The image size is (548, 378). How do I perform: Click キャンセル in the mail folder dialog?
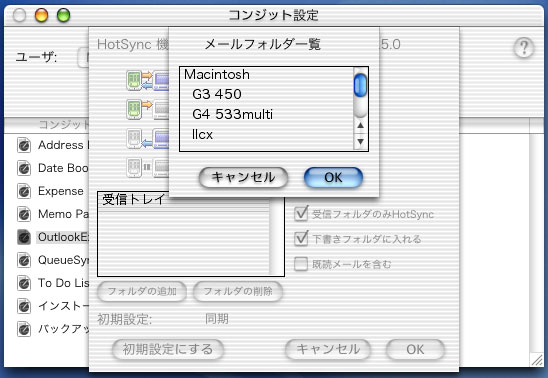click(243, 177)
